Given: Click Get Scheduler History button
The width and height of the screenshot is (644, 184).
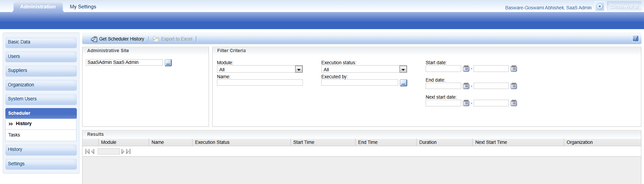Looking at the screenshot, I should [x=118, y=39].
